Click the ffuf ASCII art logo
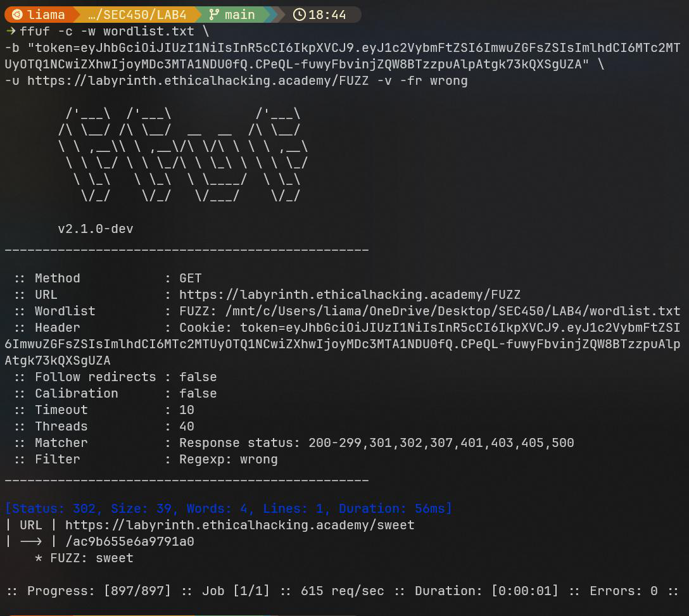The image size is (689, 616). [183, 155]
